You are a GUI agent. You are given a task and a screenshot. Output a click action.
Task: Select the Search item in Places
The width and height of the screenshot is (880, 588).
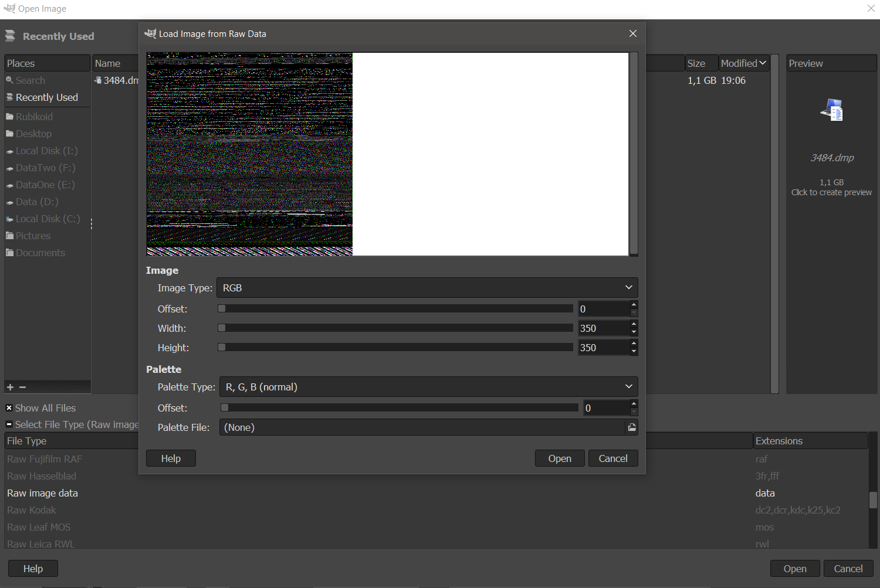(x=30, y=80)
